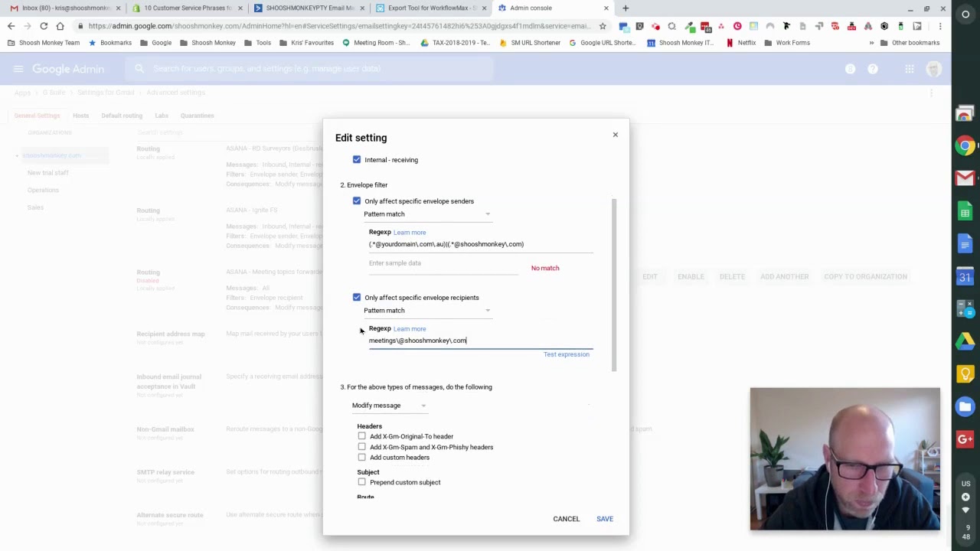
Task: Open recipients Pattern match dropdown
Action: tap(427, 311)
